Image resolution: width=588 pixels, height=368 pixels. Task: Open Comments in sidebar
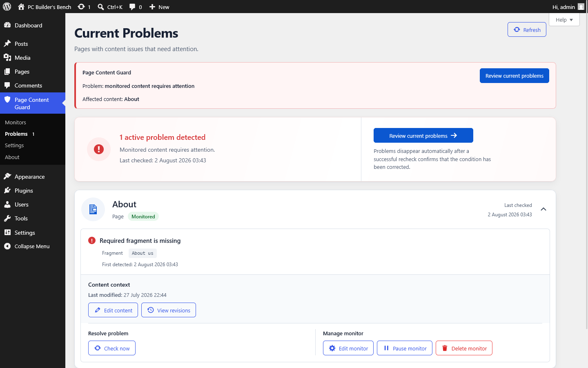(x=33, y=85)
